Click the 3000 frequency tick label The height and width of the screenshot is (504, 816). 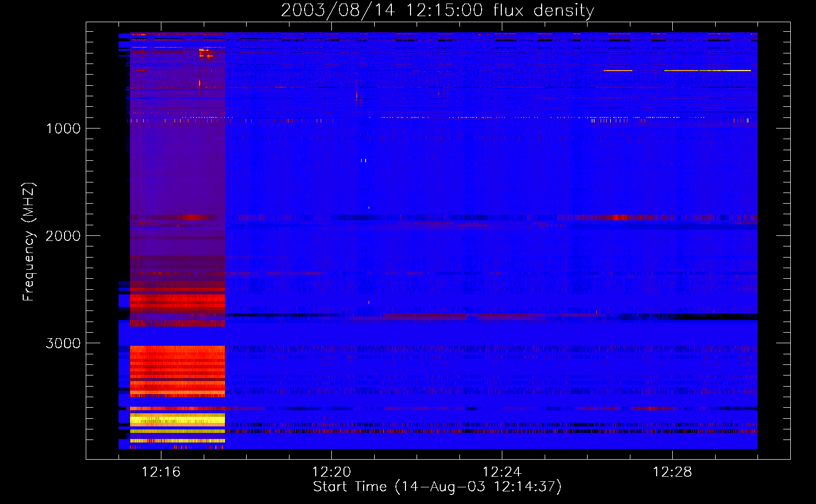click(x=63, y=343)
